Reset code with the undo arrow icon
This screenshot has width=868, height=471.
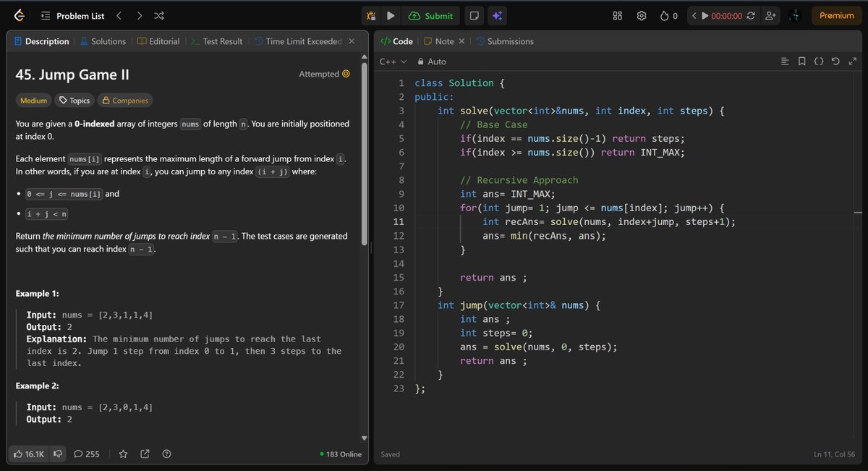pos(835,61)
